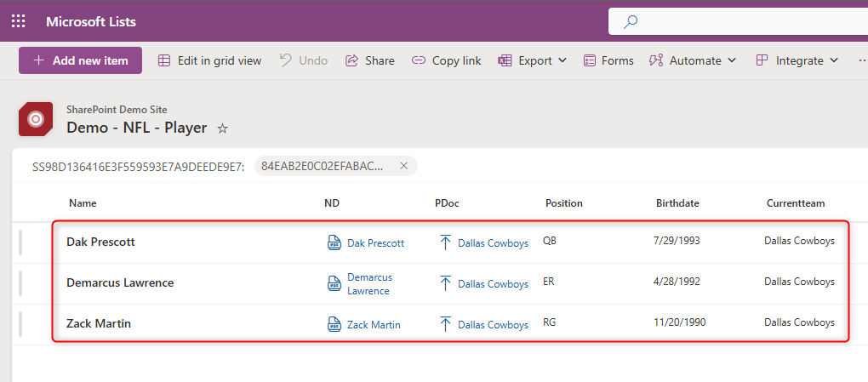Image resolution: width=868 pixels, height=382 pixels.
Task: Click the upload arrow icon in Zack Martin row
Action: point(445,324)
